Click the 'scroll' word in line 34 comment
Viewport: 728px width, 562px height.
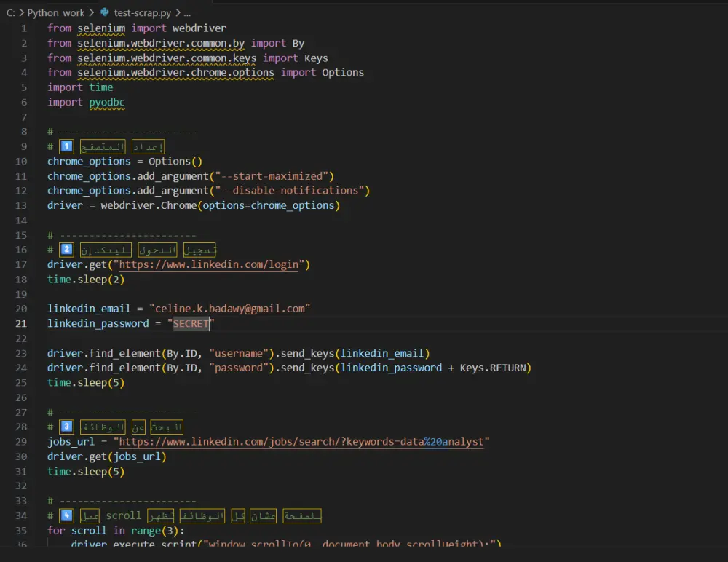(x=124, y=516)
